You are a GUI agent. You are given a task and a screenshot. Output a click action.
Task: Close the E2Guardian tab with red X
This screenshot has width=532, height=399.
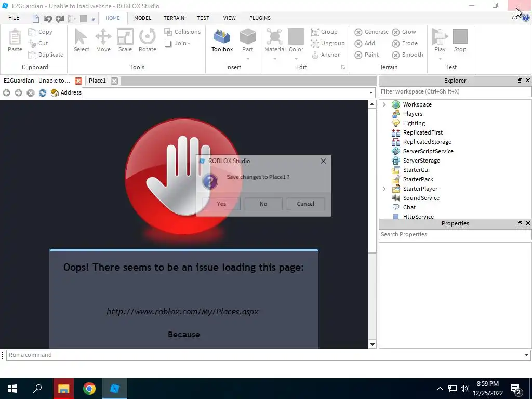[x=78, y=81]
